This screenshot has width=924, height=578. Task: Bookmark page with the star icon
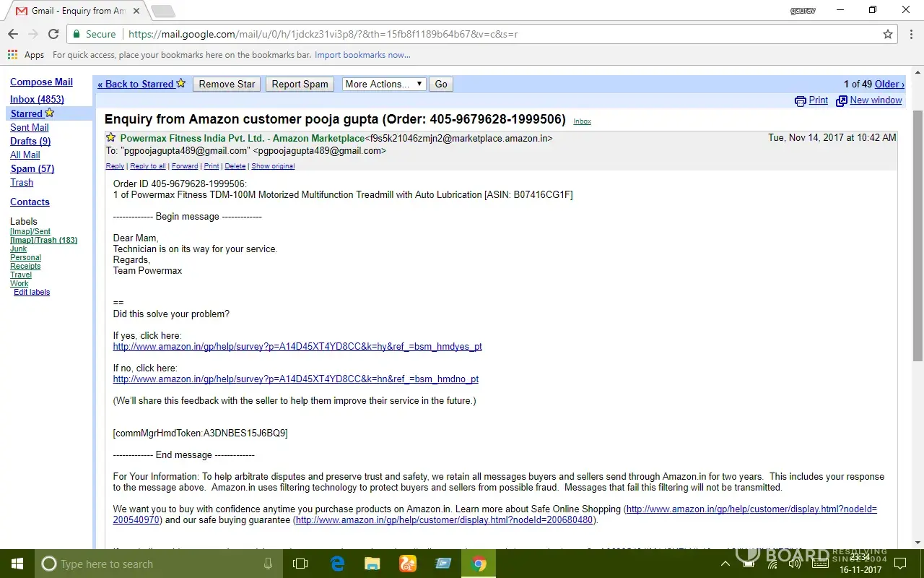pyautogui.click(x=888, y=34)
